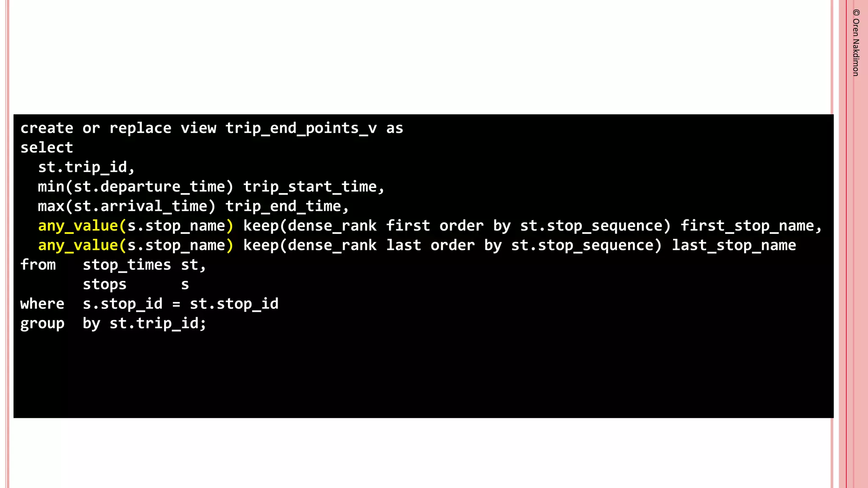
Task: Click s.stop_id in where clause
Action: (x=122, y=304)
